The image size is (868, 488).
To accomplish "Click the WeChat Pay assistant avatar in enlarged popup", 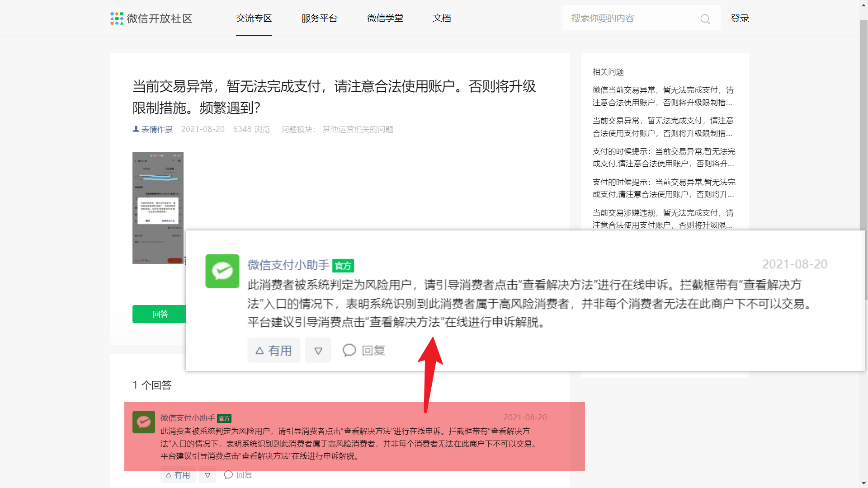I will (x=222, y=271).
